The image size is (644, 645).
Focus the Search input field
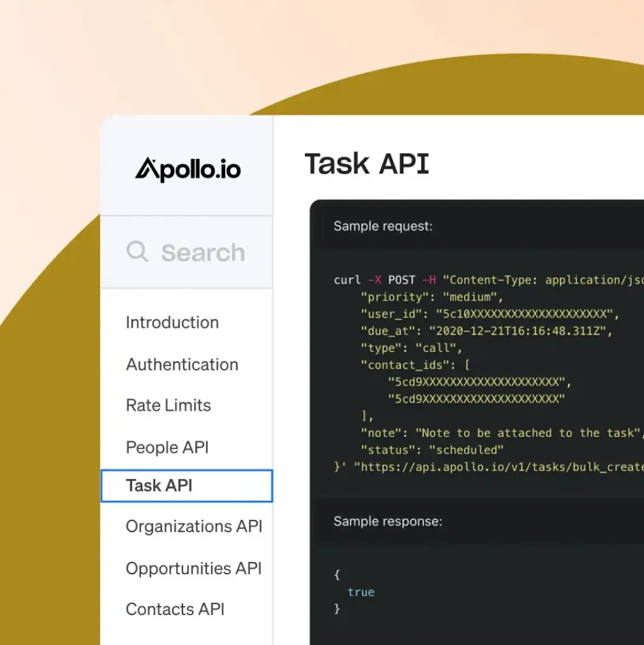click(x=202, y=253)
